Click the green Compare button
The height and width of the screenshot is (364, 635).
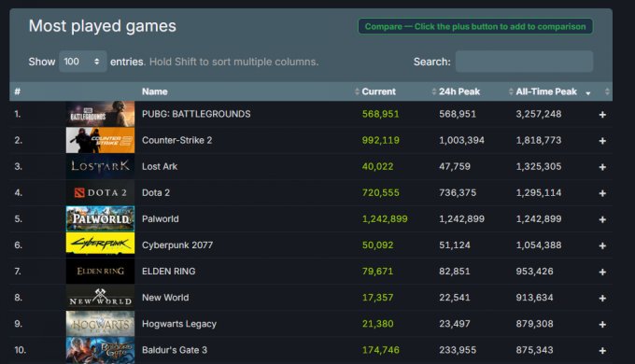tap(475, 27)
